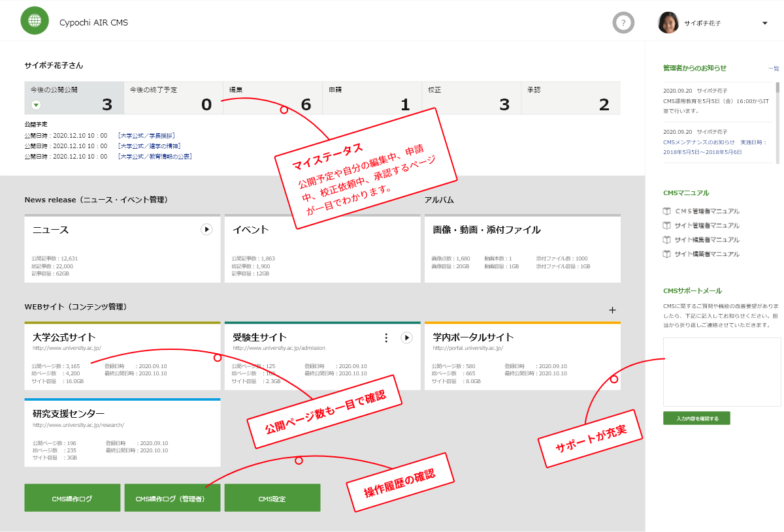Open the three-dots menu on 受験生サイト
784x532 pixels.
click(386, 337)
